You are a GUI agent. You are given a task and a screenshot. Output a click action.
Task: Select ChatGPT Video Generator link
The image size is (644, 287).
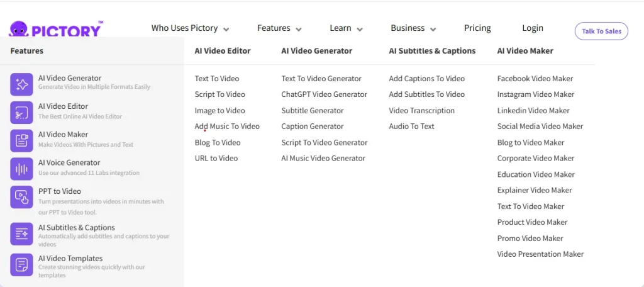(x=324, y=94)
